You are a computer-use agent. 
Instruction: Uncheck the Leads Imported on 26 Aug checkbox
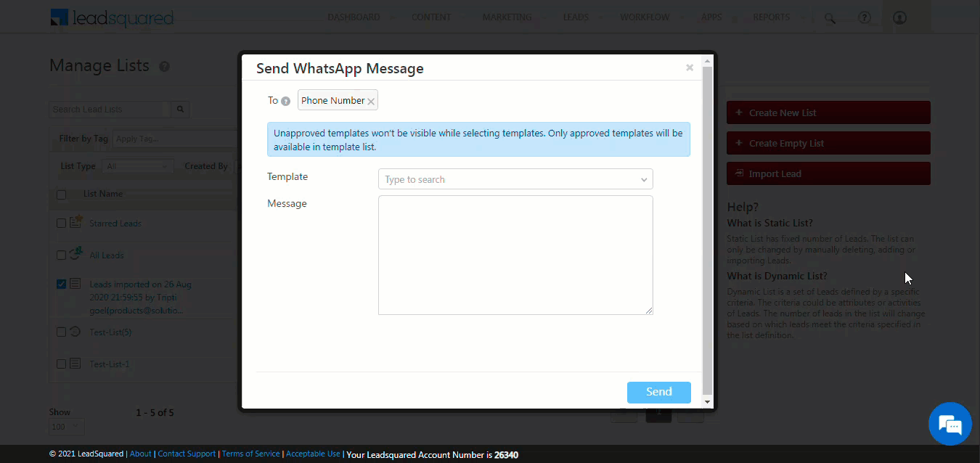point(62,284)
